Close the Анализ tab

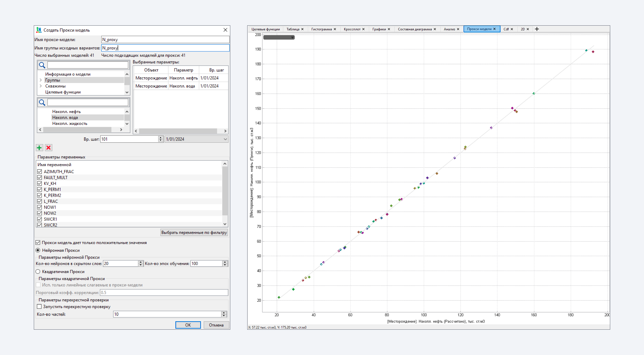click(458, 29)
